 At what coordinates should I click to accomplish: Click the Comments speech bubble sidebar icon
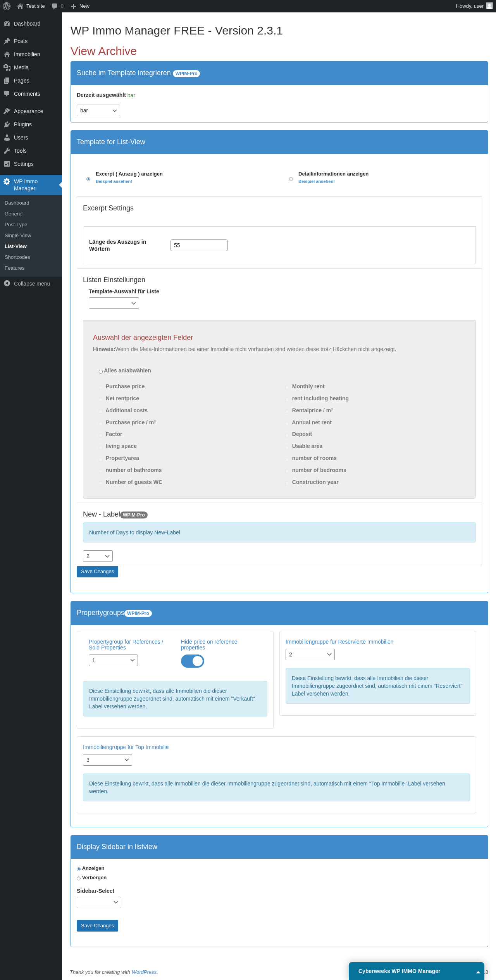(x=7, y=94)
